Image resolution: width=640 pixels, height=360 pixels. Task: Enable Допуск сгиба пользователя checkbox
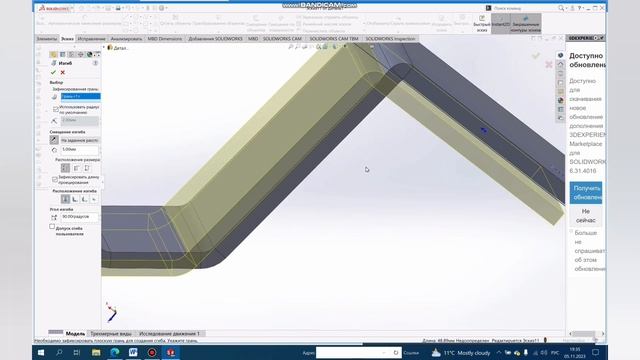[x=52, y=227]
